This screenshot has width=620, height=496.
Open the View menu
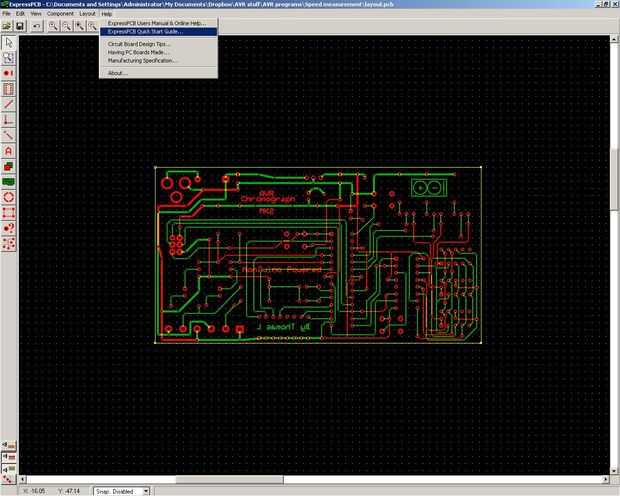36,13
